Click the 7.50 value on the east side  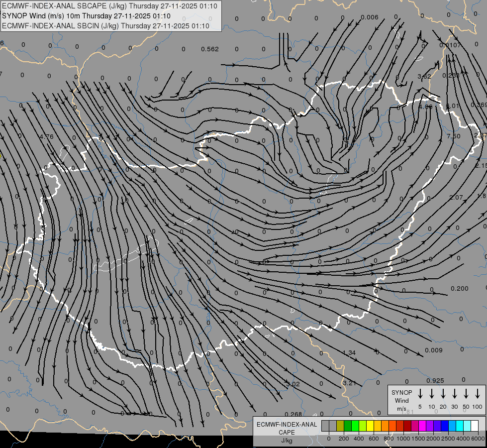(x=454, y=136)
